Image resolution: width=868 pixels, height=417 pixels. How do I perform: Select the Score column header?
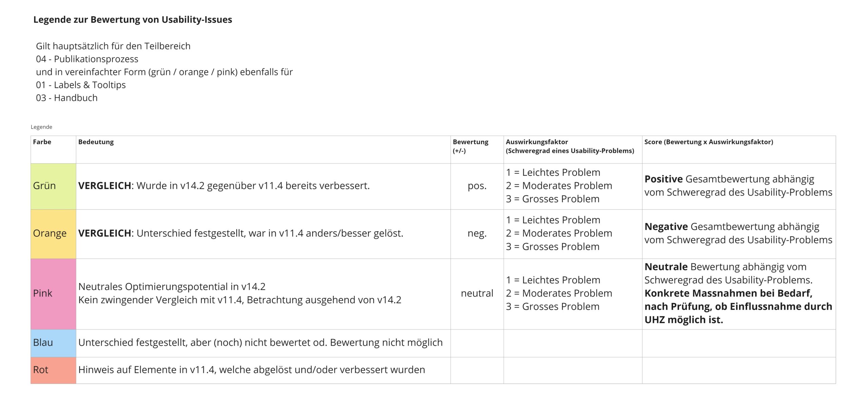[708, 142]
